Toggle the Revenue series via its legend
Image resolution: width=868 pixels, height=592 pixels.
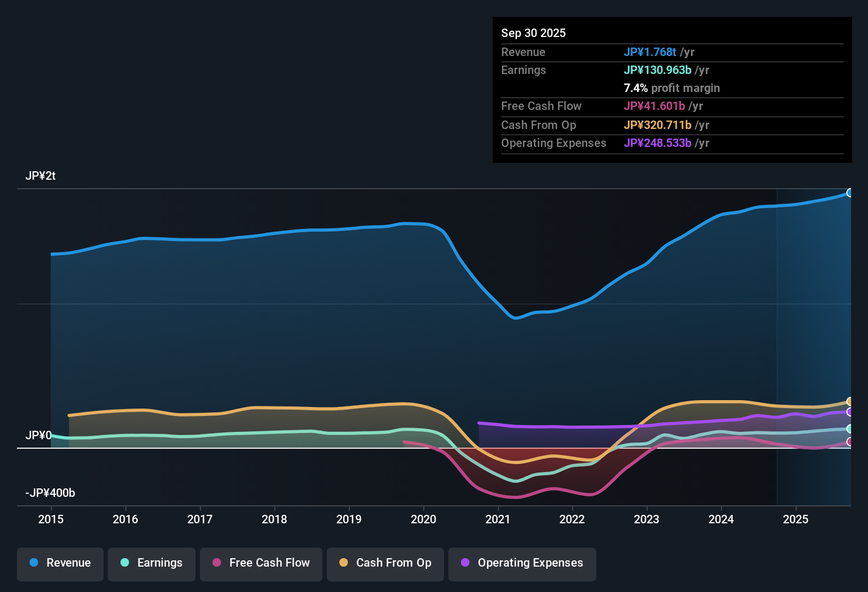[x=60, y=563]
